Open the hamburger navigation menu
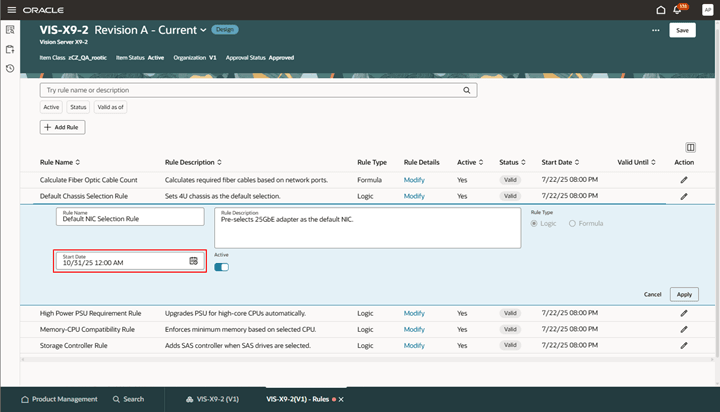720x412 pixels. click(11, 10)
